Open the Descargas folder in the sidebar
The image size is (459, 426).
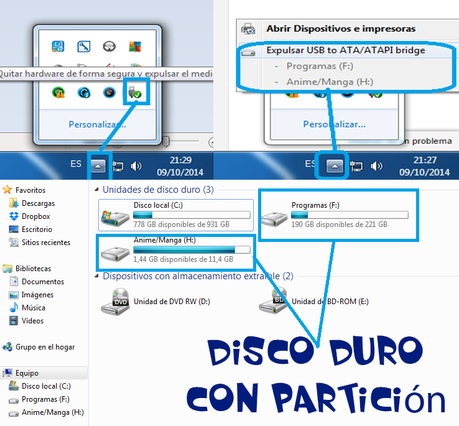point(32,203)
